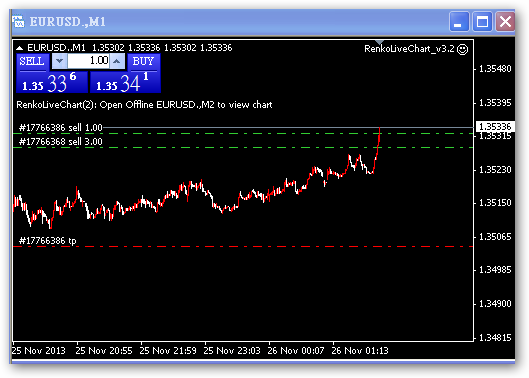Minimize the EURUSD chart window

(459, 22)
